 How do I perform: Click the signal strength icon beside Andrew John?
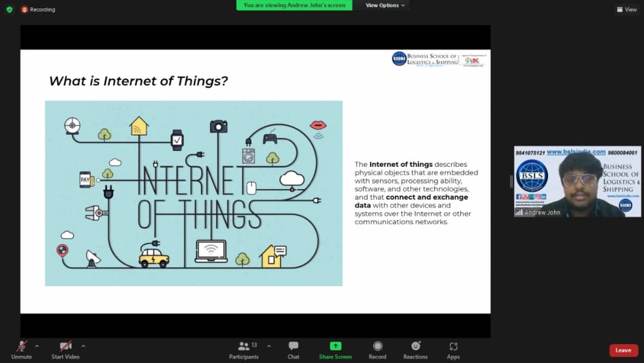click(519, 212)
